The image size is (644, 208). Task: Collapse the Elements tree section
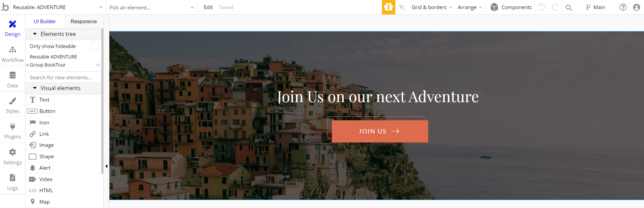[35, 34]
